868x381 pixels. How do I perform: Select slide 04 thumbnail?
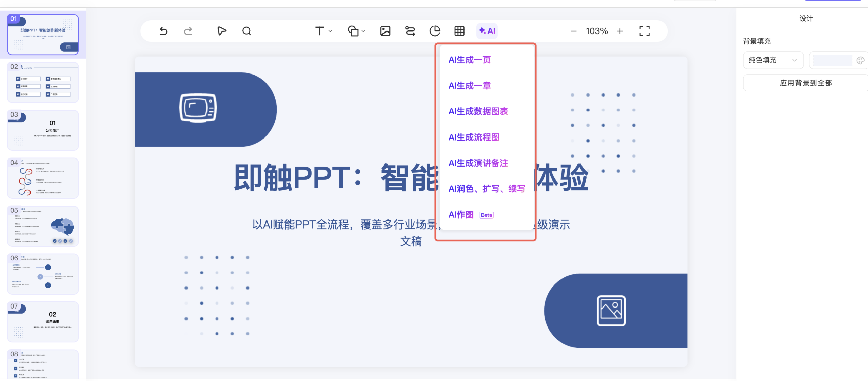43,178
